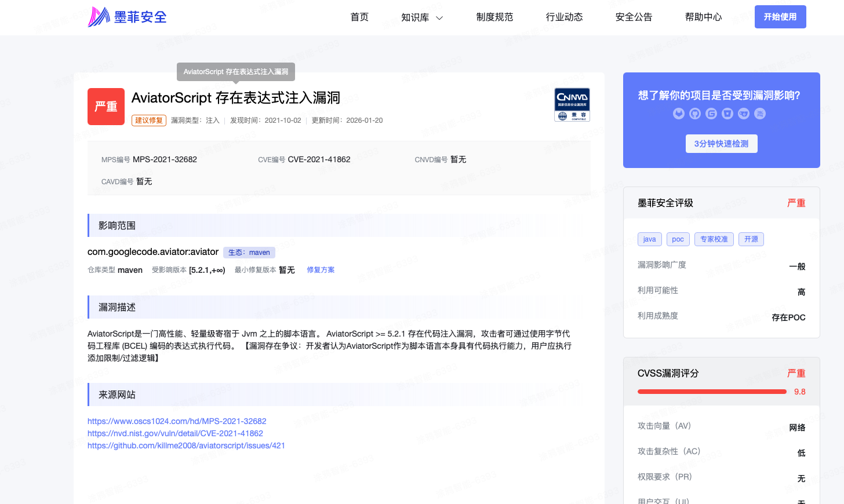The width and height of the screenshot is (844, 504).
Task: Click the 攻击向量 (AV) label
Action: coord(664,426)
